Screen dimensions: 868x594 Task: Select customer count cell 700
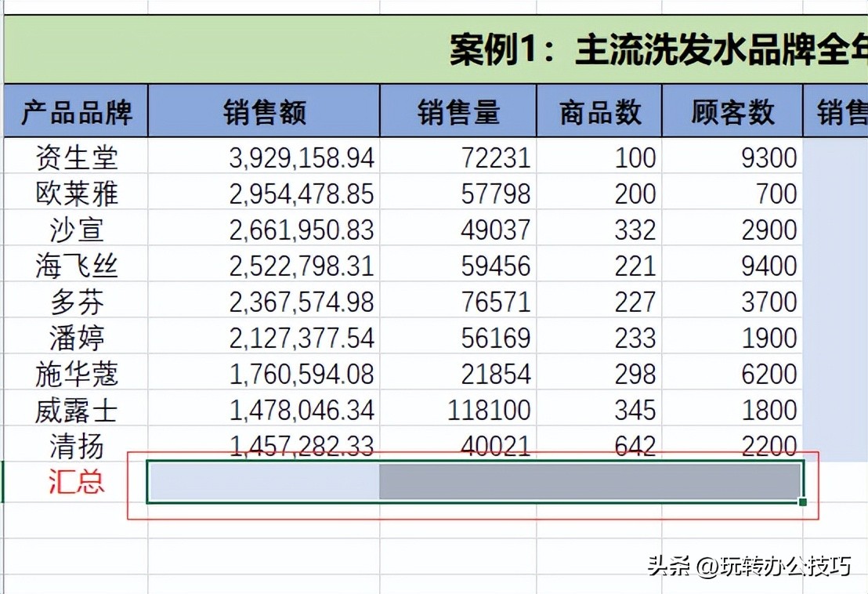click(732, 192)
